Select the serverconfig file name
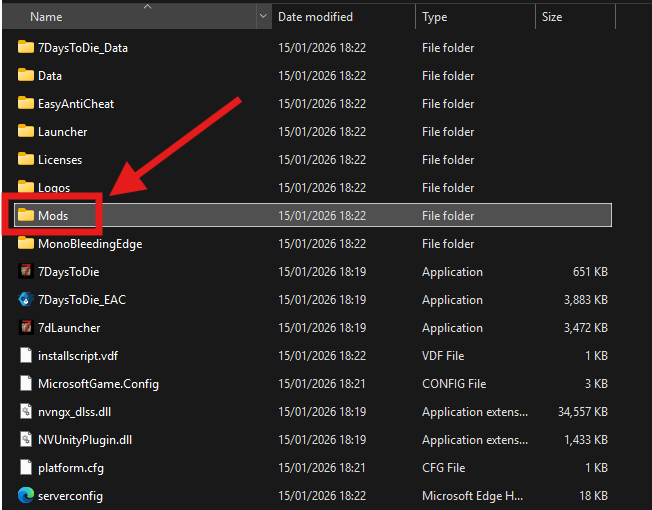The width and height of the screenshot is (652, 510). pyautogui.click(x=70, y=496)
